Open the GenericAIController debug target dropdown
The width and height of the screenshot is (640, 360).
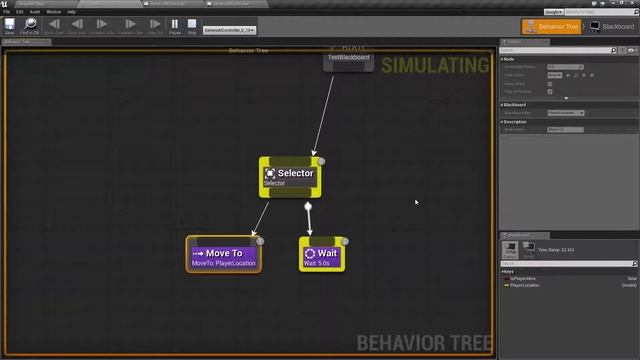tap(229, 30)
